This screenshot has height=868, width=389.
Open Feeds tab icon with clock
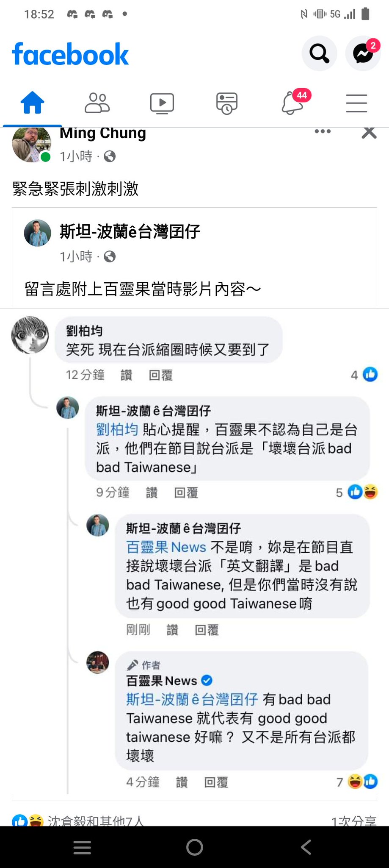click(227, 103)
